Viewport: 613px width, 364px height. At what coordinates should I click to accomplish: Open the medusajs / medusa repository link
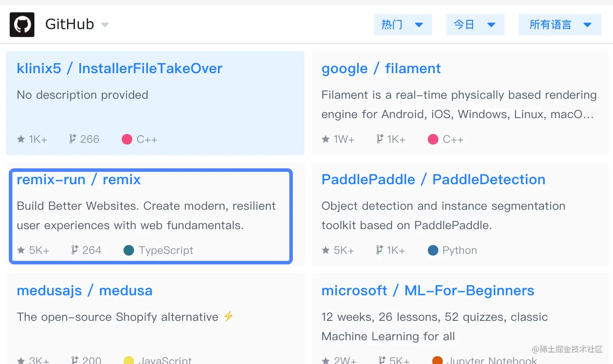[x=85, y=290]
